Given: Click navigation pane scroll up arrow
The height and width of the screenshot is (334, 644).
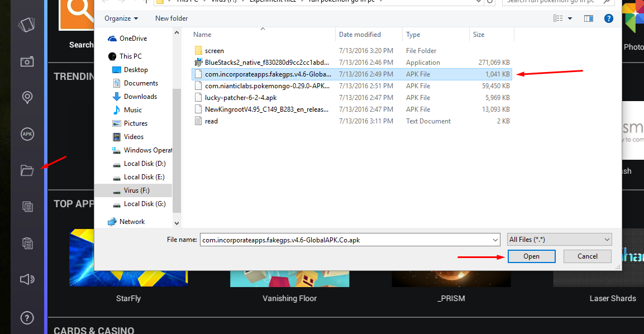Looking at the screenshot, I should click(x=177, y=32).
